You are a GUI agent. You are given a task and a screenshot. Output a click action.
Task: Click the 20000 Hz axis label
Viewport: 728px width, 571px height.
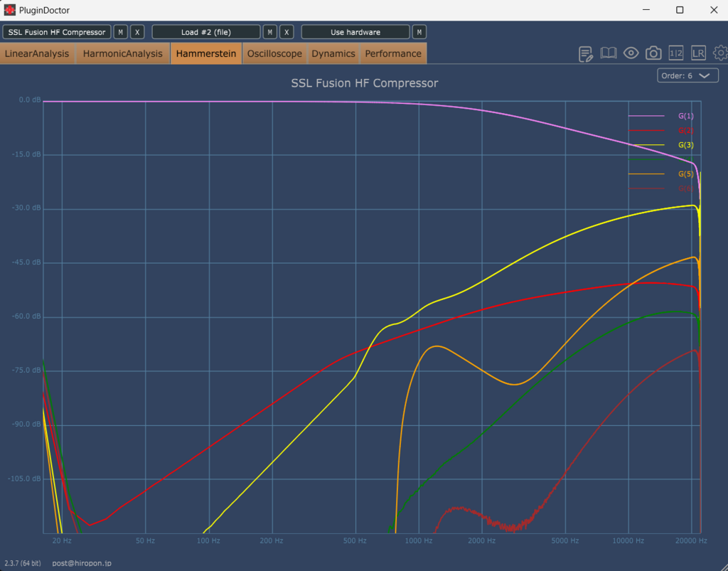691,541
